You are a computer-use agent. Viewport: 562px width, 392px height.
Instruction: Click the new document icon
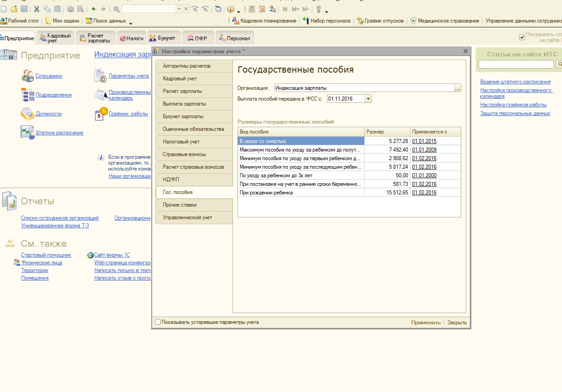click(4, 9)
